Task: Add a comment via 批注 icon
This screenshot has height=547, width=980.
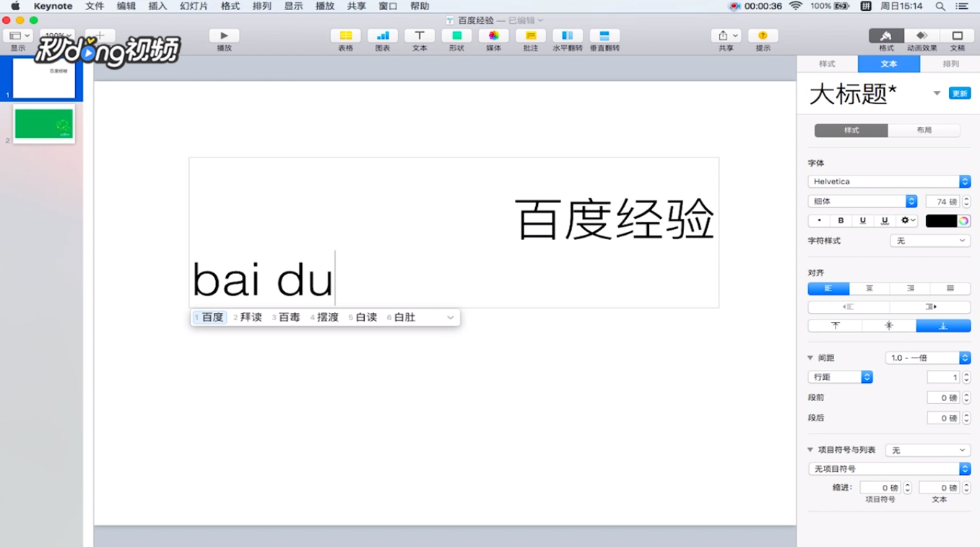Action: click(x=531, y=35)
